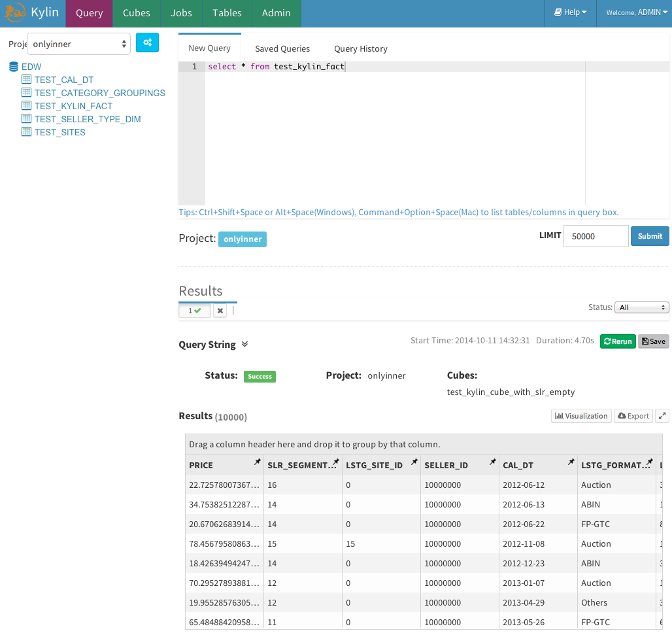Open the Visualization view
The width and height of the screenshot is (672, 635).
pyautogui.click(x=581, y=416)
